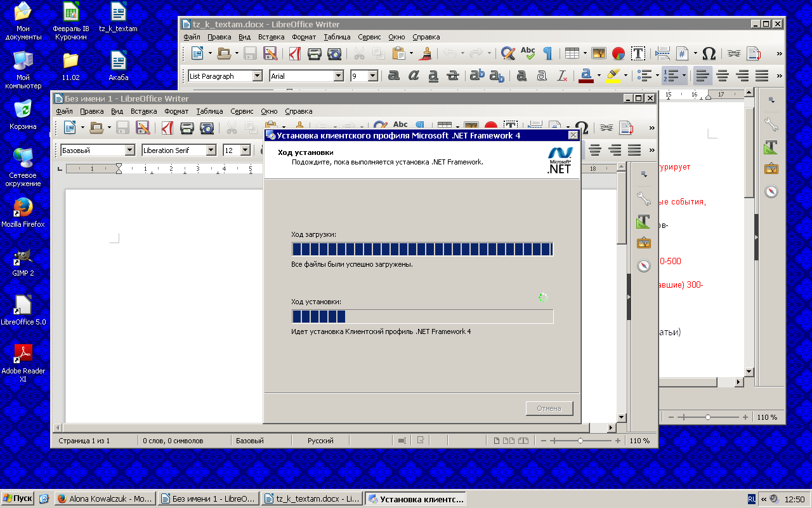
Task: Open Print Preview in tz_k_textam window
Action: (334, 53)
